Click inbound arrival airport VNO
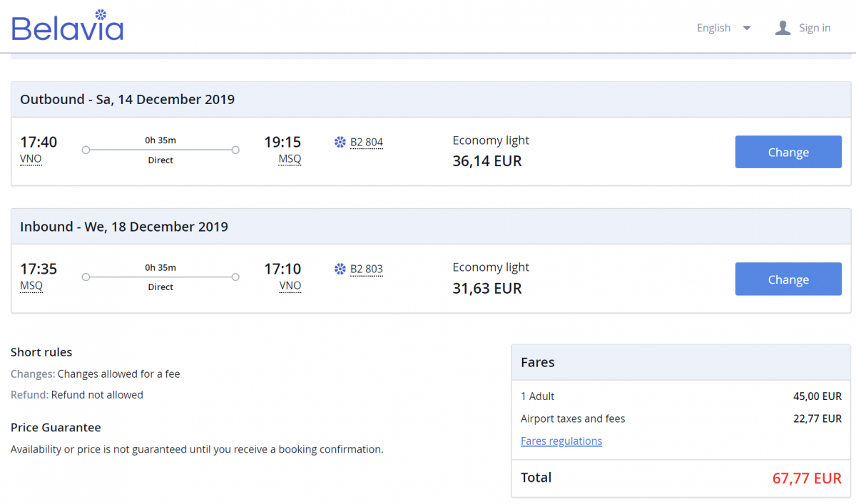Image resolution: width=856 pixels, height=504 pixels. tap(290, 286)
